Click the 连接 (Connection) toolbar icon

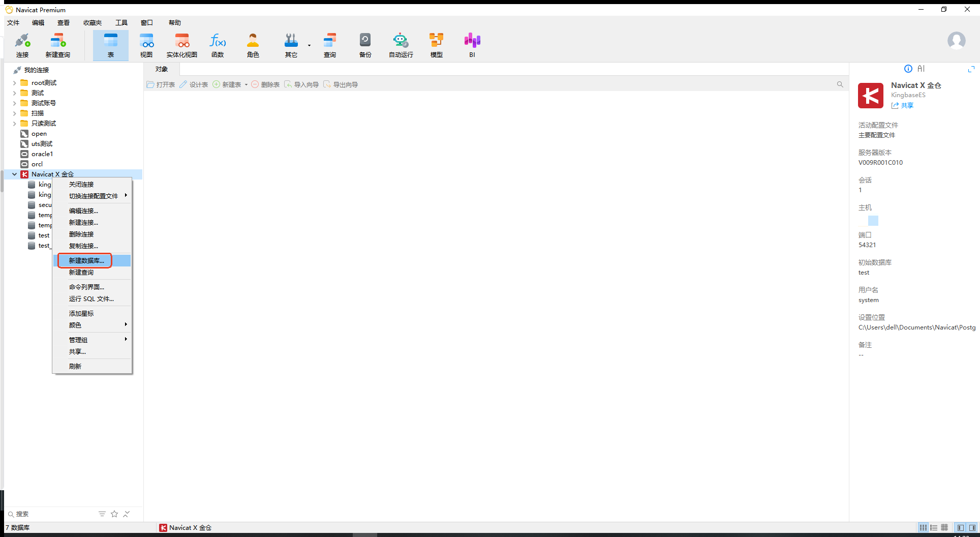[22, 46]
